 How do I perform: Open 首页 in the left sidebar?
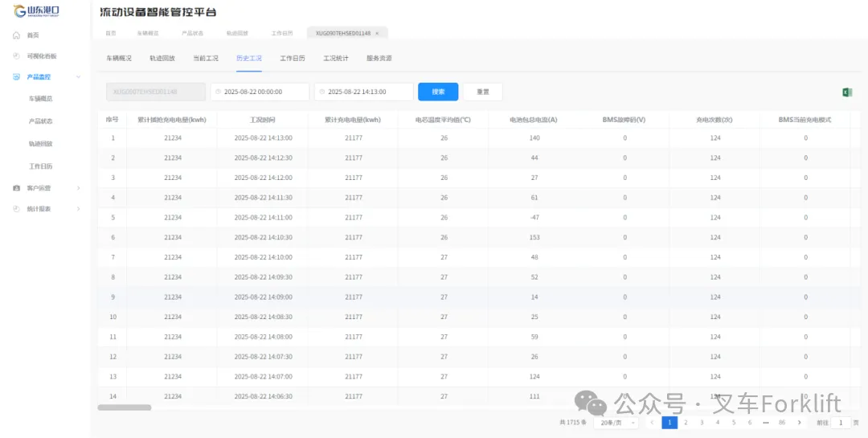(33, 35)
